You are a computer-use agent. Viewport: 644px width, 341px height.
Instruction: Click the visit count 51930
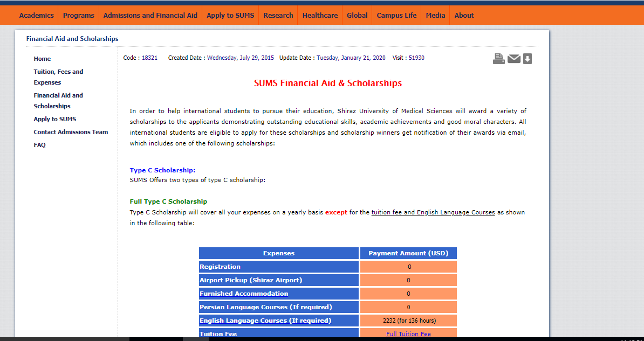point(416,58)
